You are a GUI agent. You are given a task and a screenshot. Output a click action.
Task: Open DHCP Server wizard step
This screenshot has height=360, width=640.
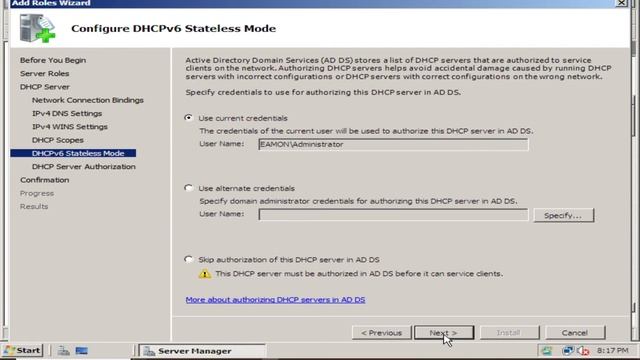click(x=44, y=87)
